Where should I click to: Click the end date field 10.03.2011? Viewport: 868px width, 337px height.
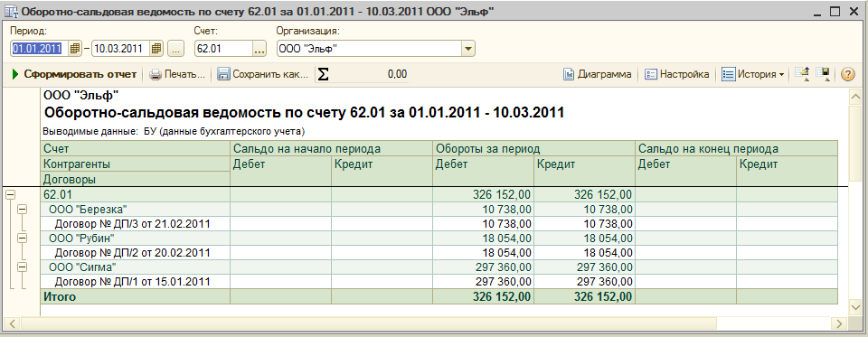(x=120, y=49)
